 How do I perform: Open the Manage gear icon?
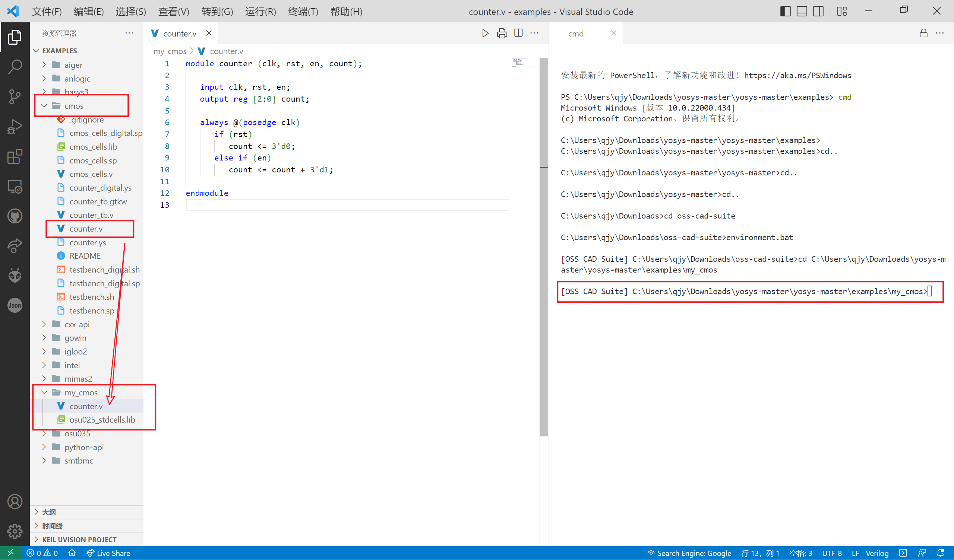pos(15,531)
